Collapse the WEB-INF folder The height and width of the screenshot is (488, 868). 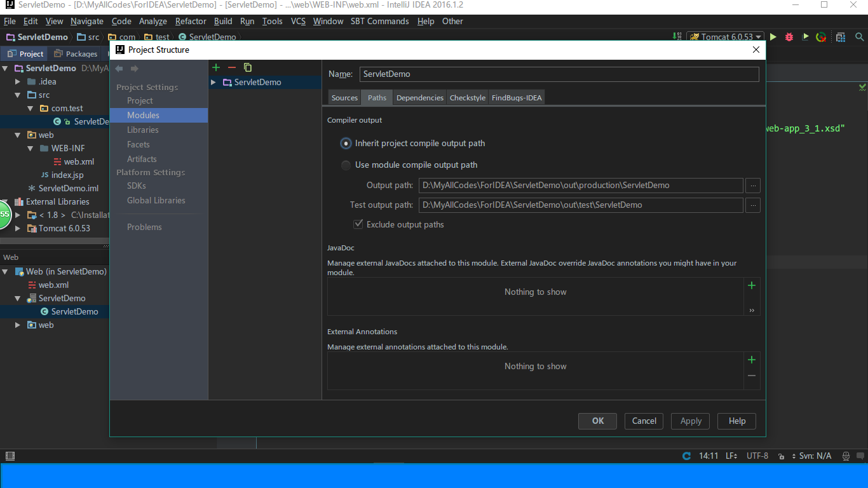point(31,148)
